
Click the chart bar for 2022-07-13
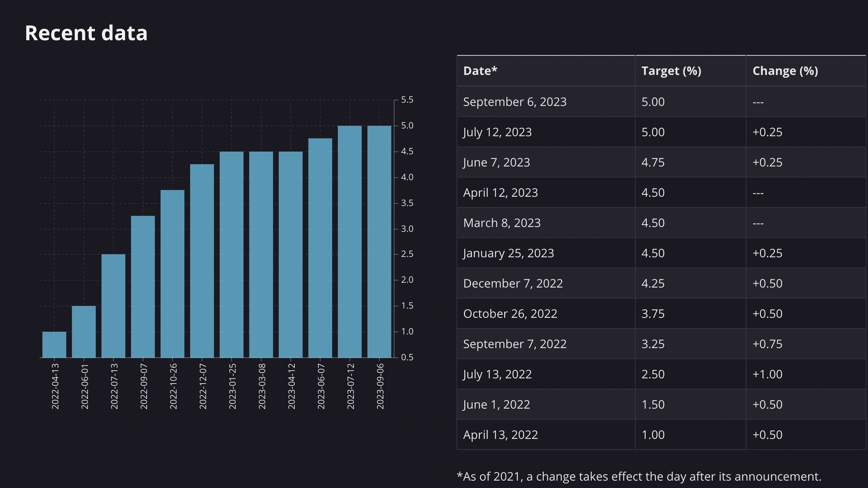(113, 306)
